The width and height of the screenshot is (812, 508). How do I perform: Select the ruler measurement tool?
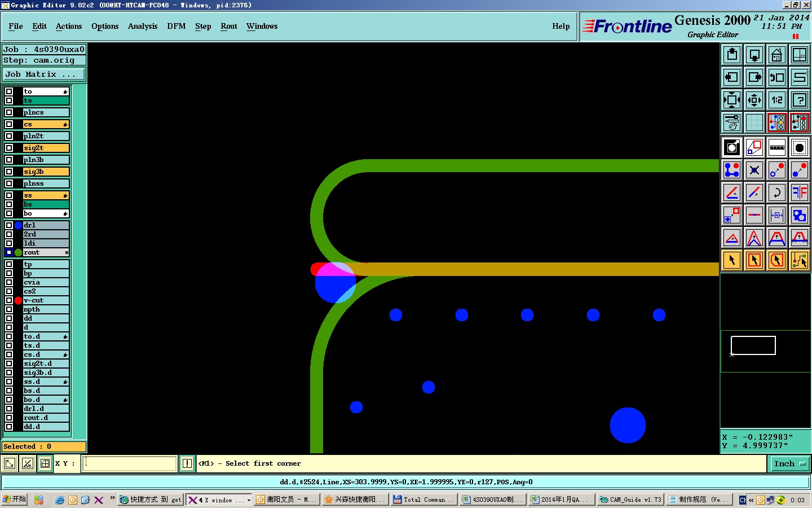tap(777, 147)
